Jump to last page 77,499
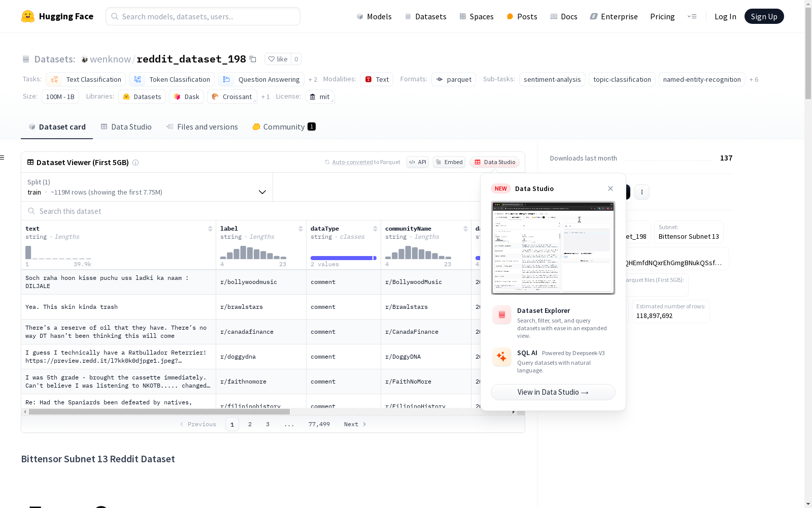 319,424
